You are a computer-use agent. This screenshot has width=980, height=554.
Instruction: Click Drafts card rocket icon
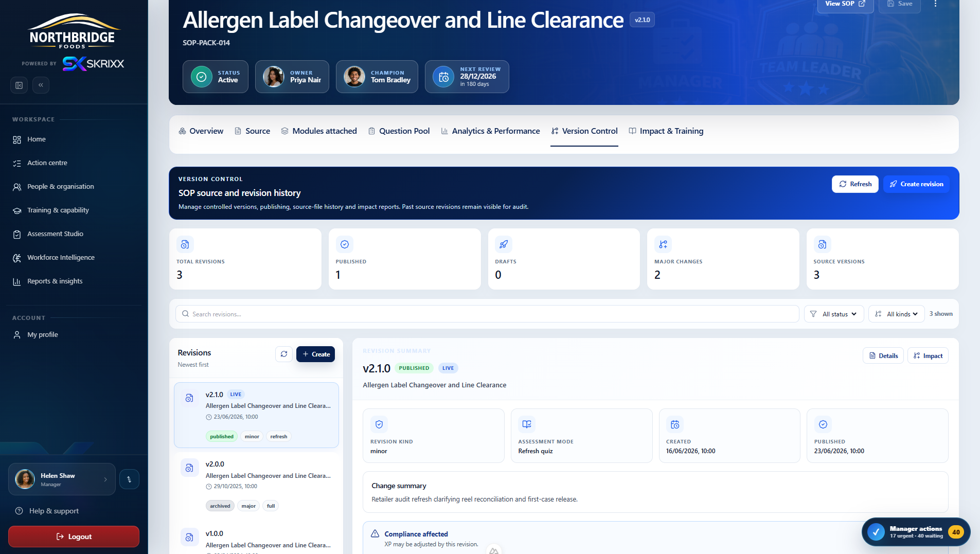pyautogui.click(x=504, y=244)
